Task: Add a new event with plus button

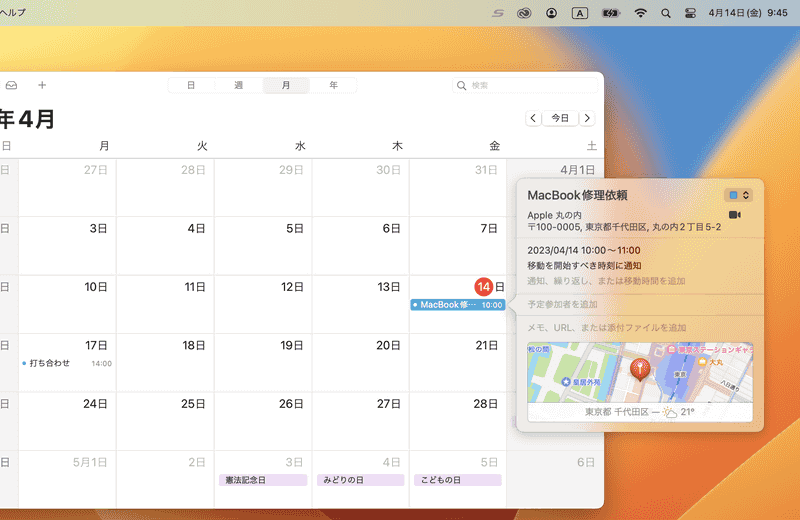Action: [x=42, y=85]
